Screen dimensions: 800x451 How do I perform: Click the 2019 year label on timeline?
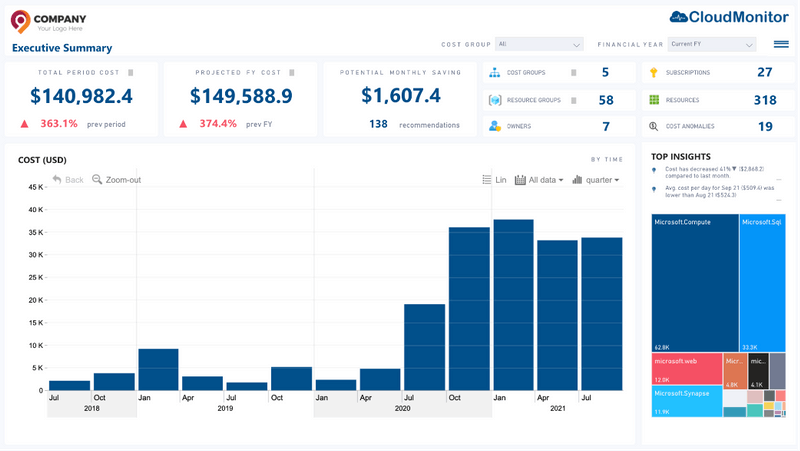point(225,409)
